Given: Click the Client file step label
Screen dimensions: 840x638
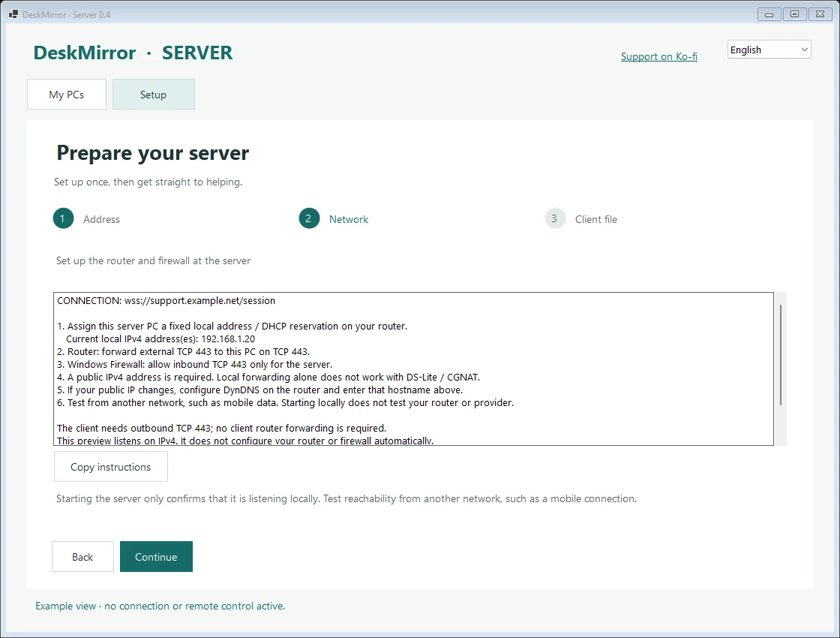Looking at the screenshot, I should [596, 219].
